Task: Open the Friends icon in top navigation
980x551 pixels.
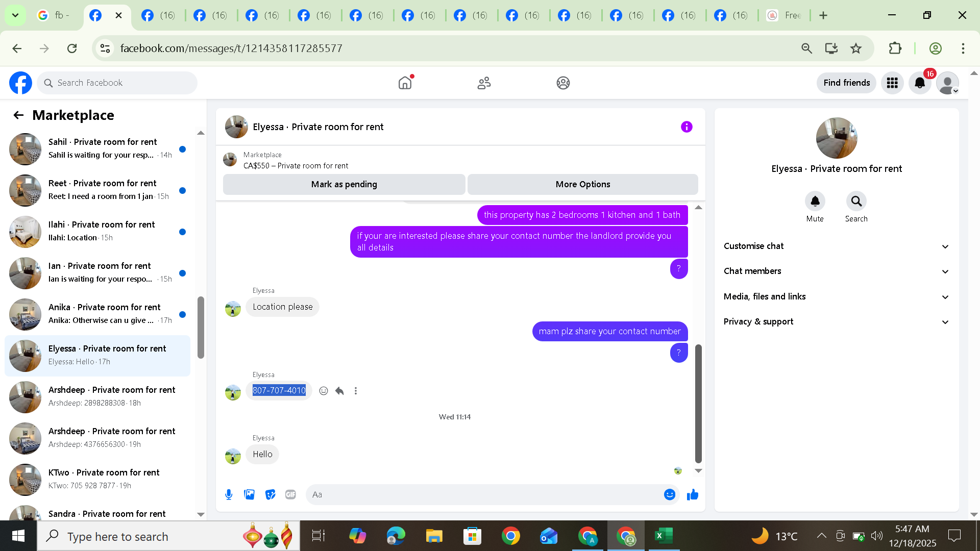Action: point(484,83)
